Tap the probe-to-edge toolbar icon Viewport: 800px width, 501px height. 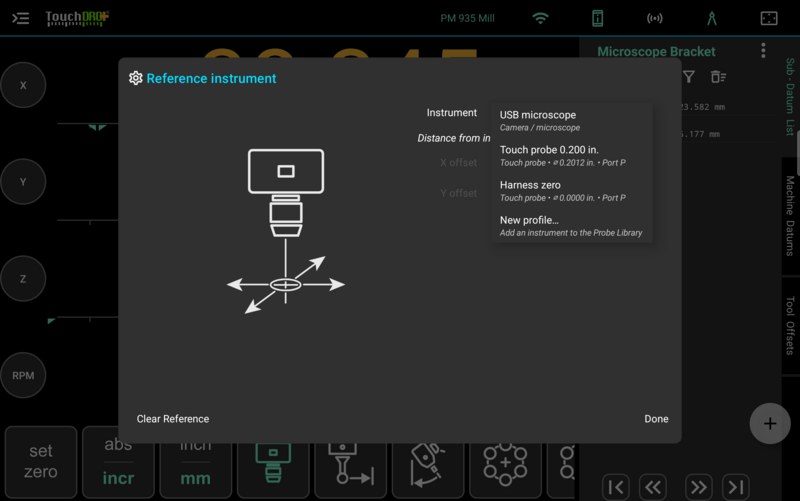[351, 468]
